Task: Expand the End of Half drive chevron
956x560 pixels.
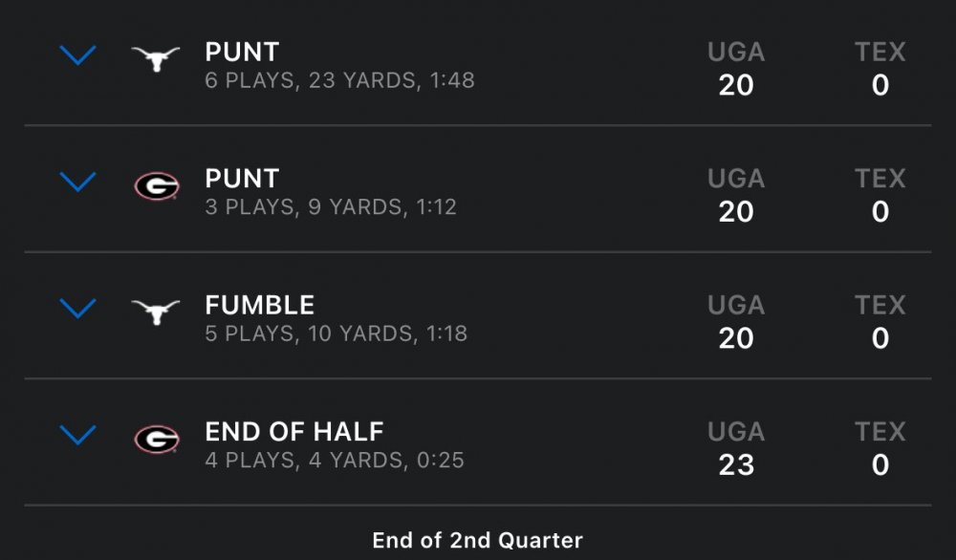Action: pos(77,435)
